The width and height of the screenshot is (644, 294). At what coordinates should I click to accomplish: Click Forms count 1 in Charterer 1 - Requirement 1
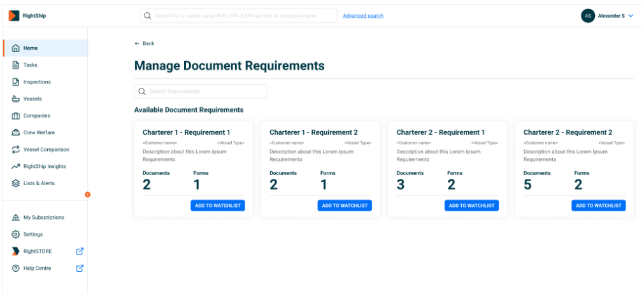[x=197, y=185]
